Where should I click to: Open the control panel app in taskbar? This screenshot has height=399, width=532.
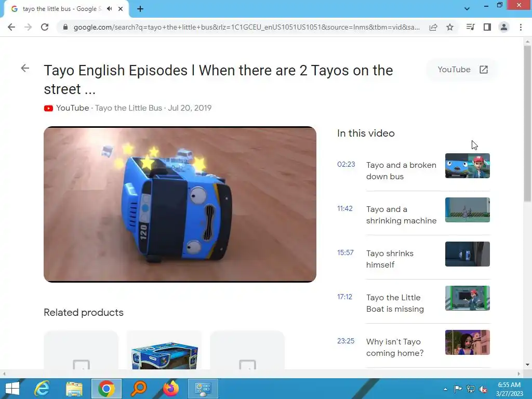203,389
